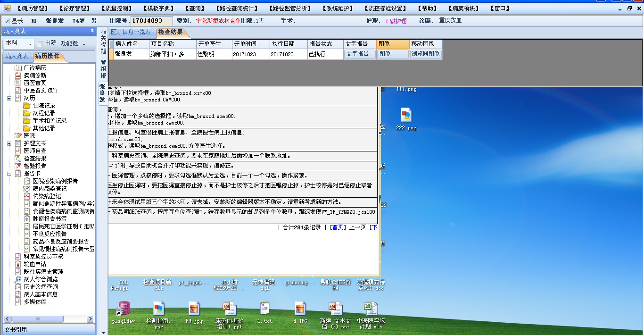Open the 222.png desktop file
The height and width of the screenshot is (335, 644).
[406, 115]
